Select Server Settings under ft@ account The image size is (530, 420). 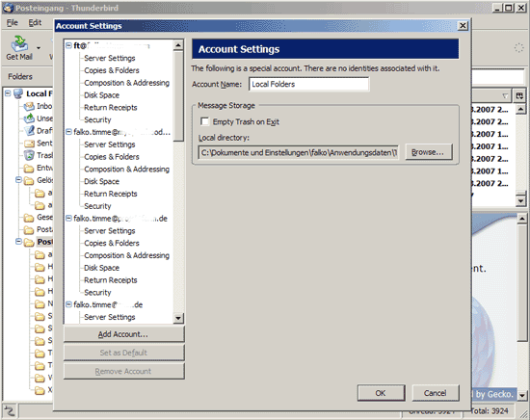(110, 58)
